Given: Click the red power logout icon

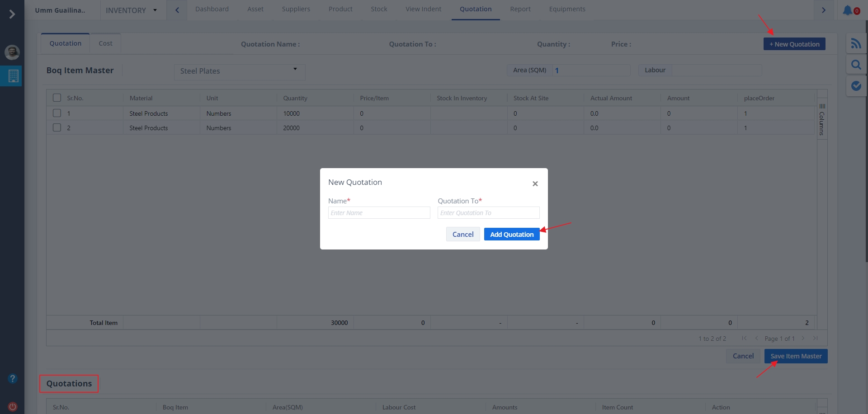Looking at the screenshot, I should [13, 406].
